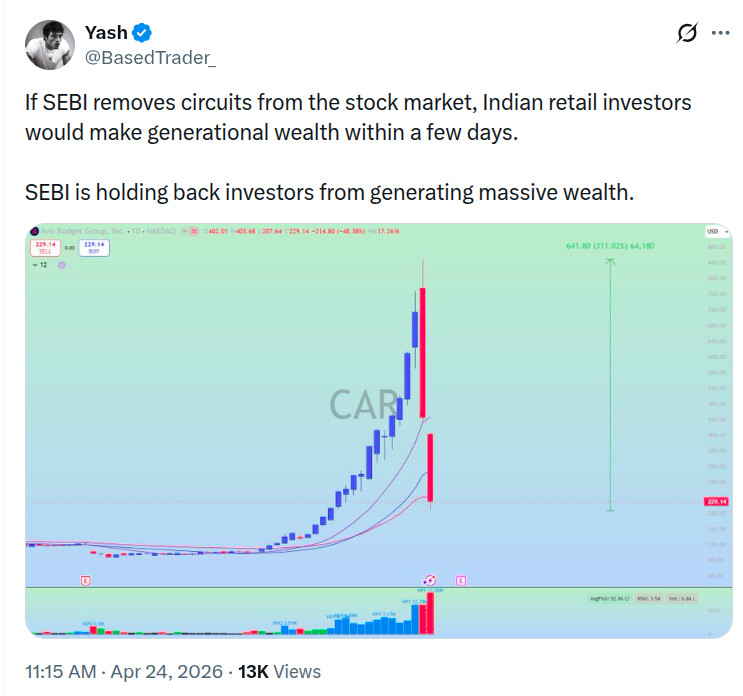Viewport: 743px width, 696px height.
Task: Click the right earnings 'E' marker
Action: coord(461,580)
